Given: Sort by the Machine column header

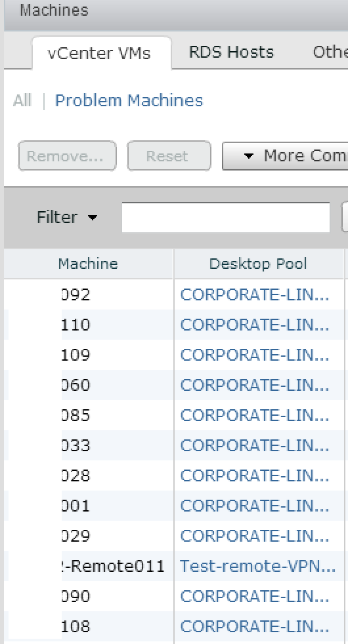Looking at the screenshot, I should coord(88,264).
